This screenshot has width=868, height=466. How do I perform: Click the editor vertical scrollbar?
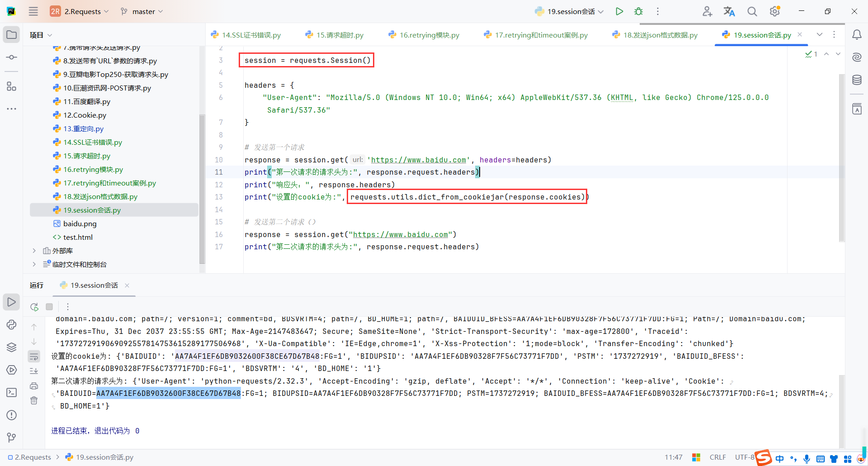coord(841,157)
